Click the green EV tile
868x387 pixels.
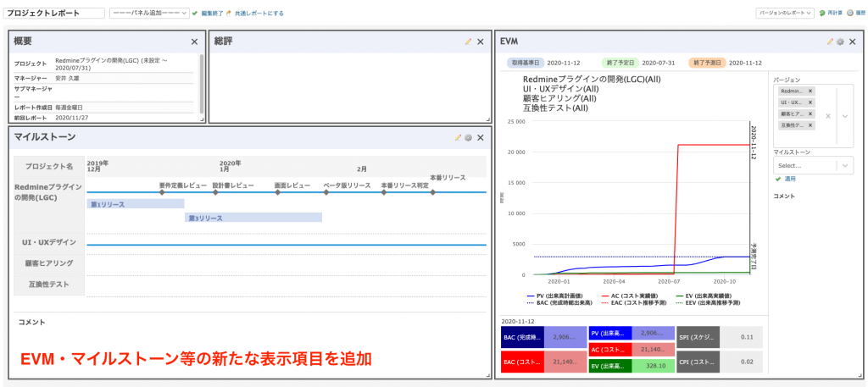(x=610, y=366)
